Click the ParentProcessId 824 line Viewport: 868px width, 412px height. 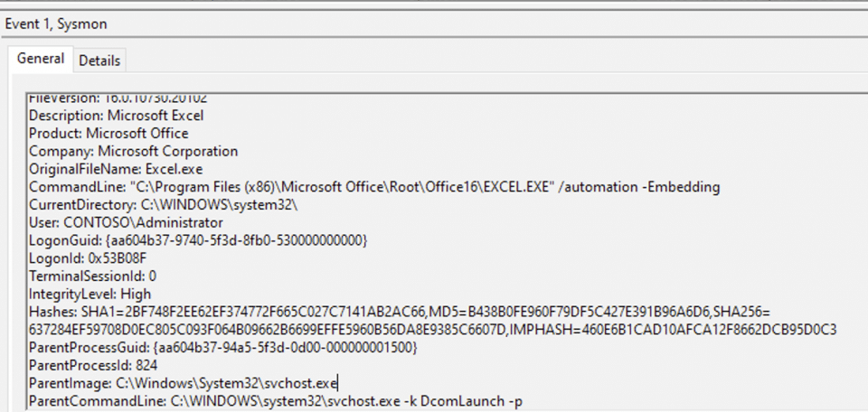[93, 366]
